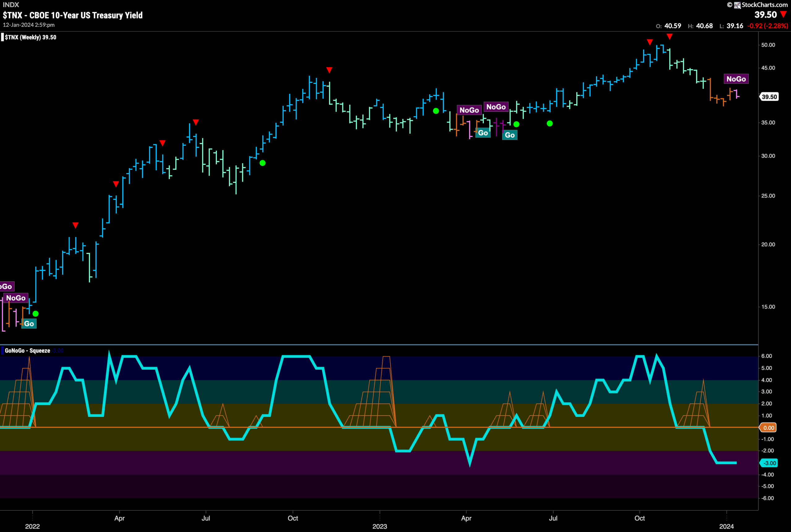
Task: Click the 39.50 current price tag on axis
Action: 768,97
